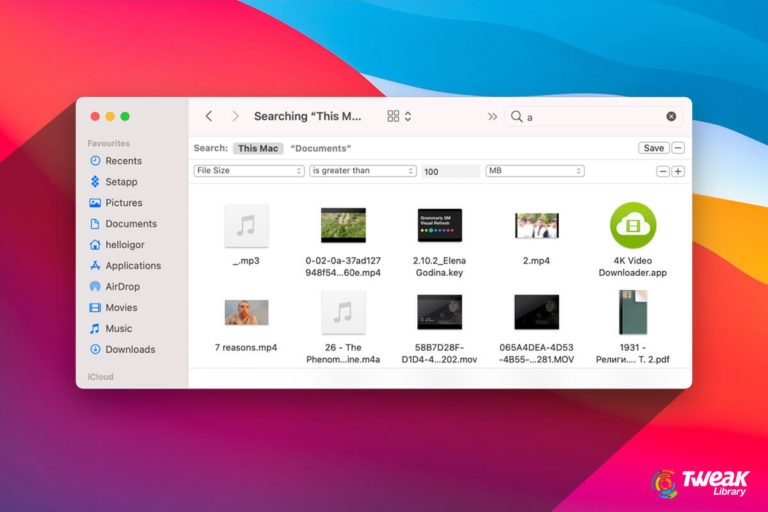Open the File Size attribute dropdown
Image resolution: width=768 pixels, height=512 pixels.
pos(249,171)
